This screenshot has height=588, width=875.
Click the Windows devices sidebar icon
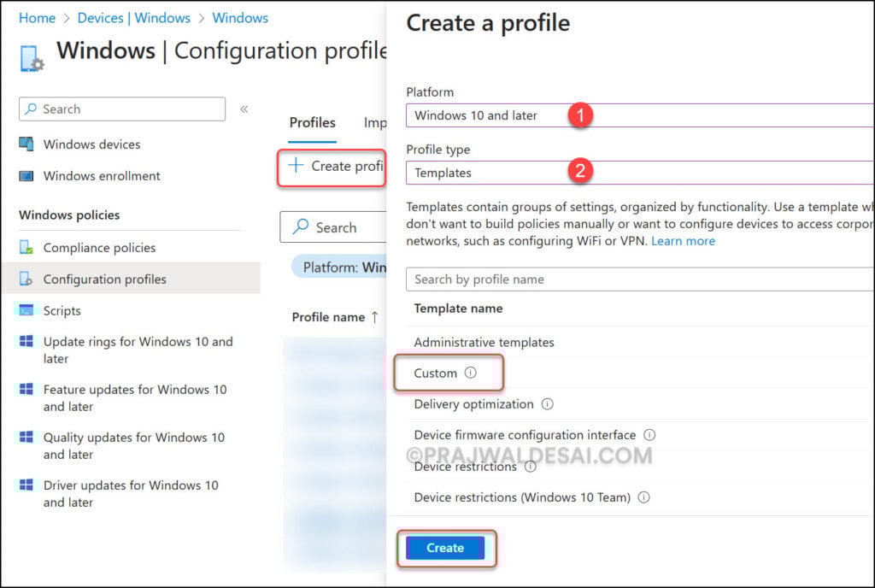coord(26,144)
